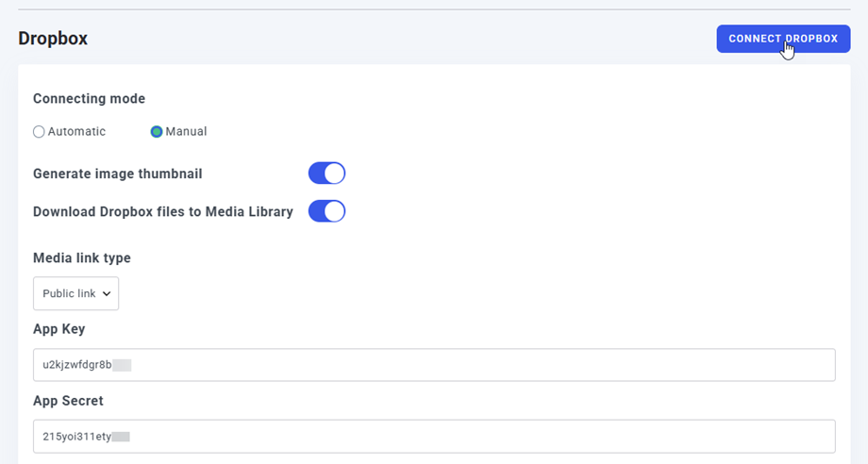Toggle Generate image thumbnail switch
Viewport: 868px width, 464px height.
326,174
